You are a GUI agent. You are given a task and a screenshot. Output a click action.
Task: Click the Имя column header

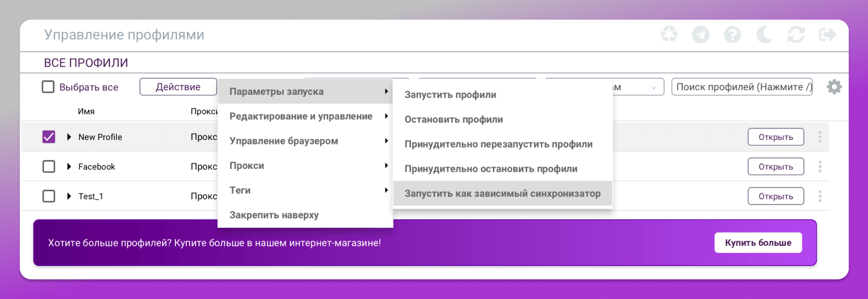86,112
